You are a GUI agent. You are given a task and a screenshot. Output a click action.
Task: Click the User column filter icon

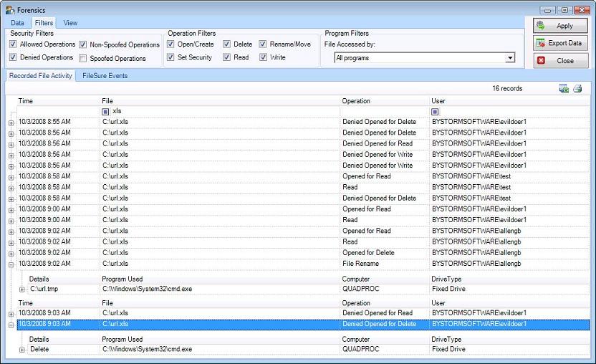(435, 112)
